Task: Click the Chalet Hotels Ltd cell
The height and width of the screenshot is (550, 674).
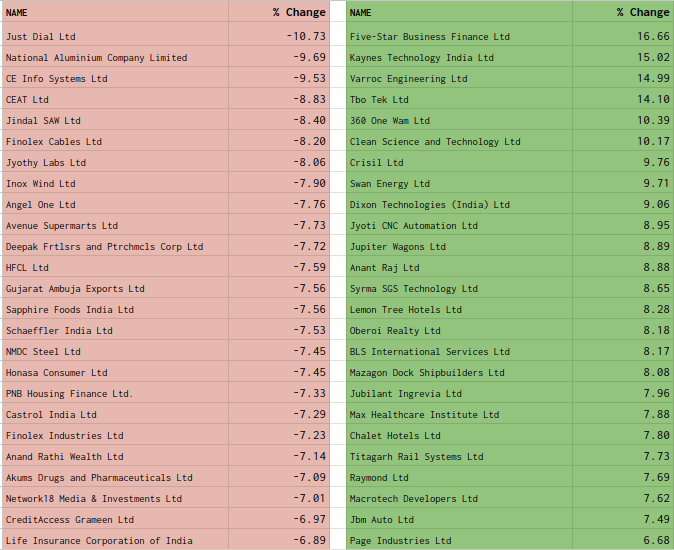Action: tap(459, 436)
